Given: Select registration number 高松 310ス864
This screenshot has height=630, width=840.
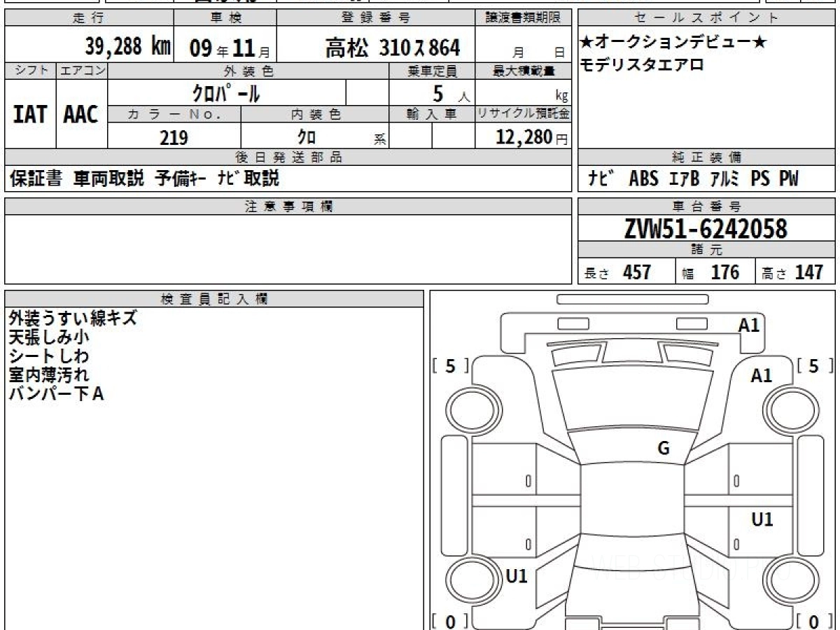Looking at the screenshot, I should (392, 48).
